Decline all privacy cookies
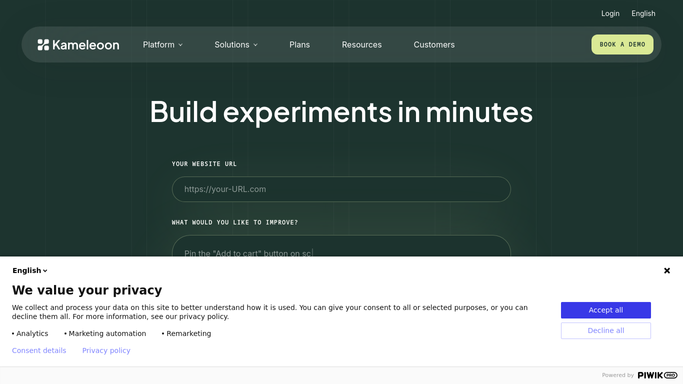 605,330
